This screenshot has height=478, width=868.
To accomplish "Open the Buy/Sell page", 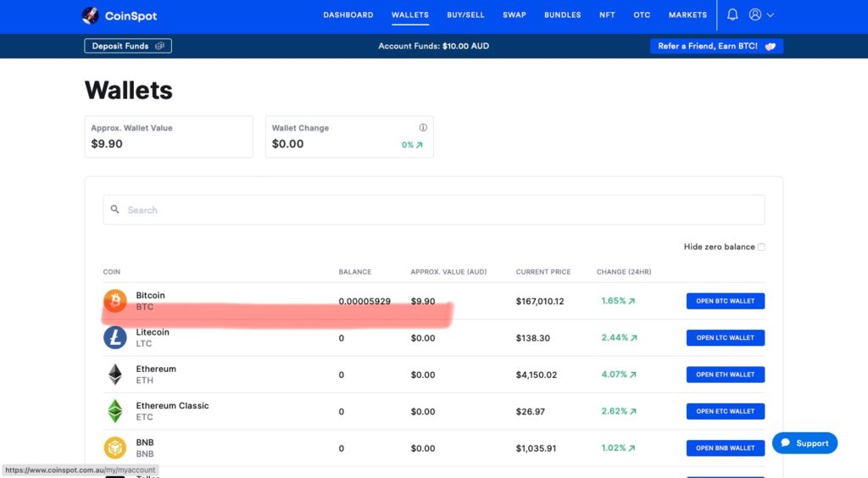I will click(465, 15).
